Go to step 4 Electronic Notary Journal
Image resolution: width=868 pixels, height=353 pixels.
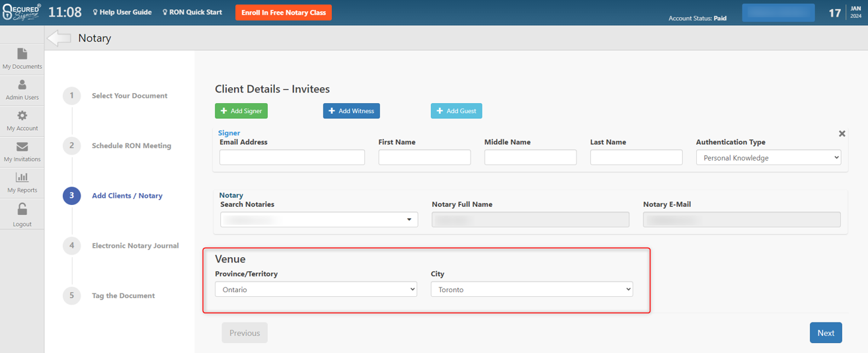(x=135, y=246)
